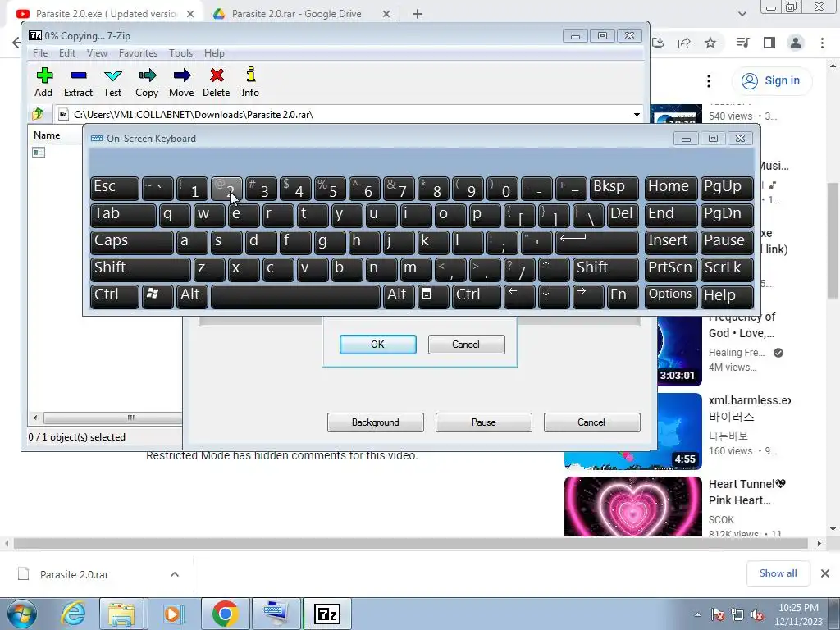Toggle left Shift on On-Screen Keyboard
The width and height of the screenshot is (840, 630).
pyautogui.click(x=140, y=268)
